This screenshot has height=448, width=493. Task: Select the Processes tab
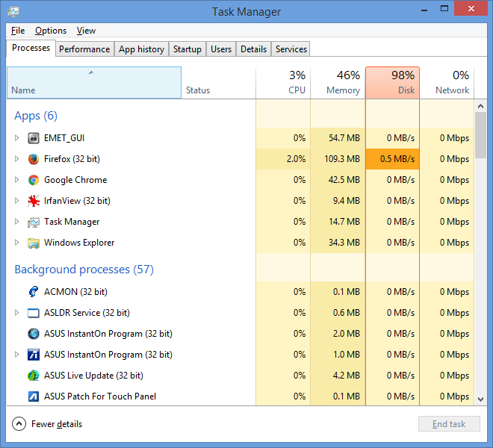pyautogui.click(x=31, y=48)
